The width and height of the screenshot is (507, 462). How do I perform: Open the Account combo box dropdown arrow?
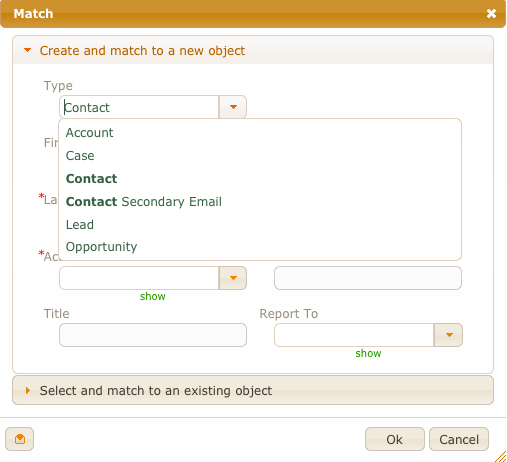click(233, 278)
